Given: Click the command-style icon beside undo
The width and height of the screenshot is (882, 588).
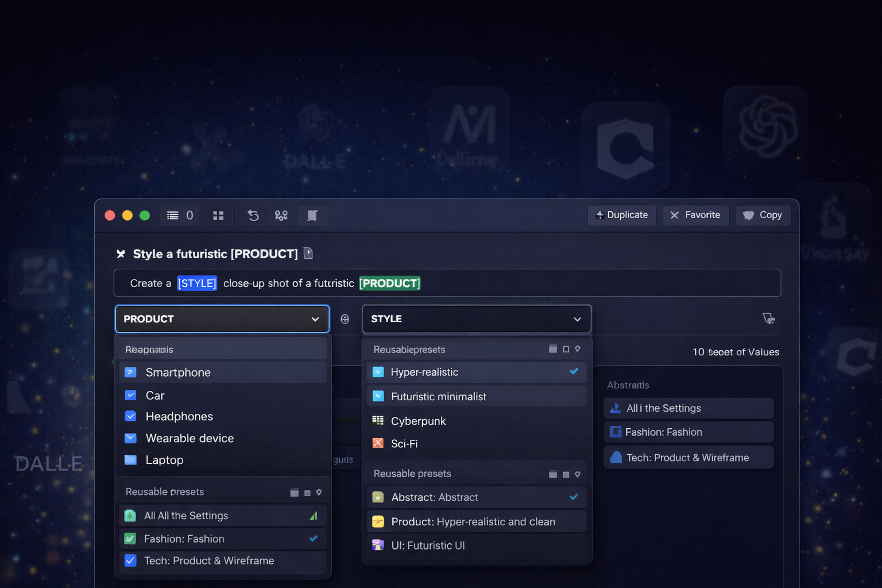Looking at the screenshot, I should (x=281, y=215).
